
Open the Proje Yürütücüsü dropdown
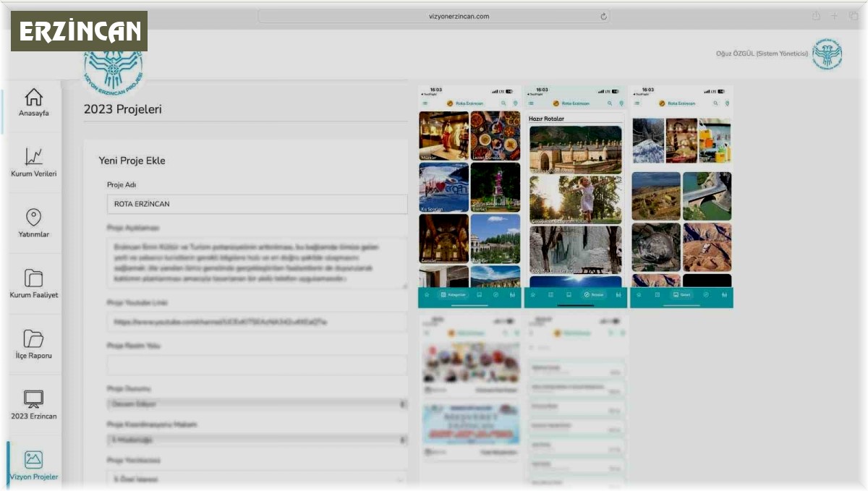[x=257, y=479]
